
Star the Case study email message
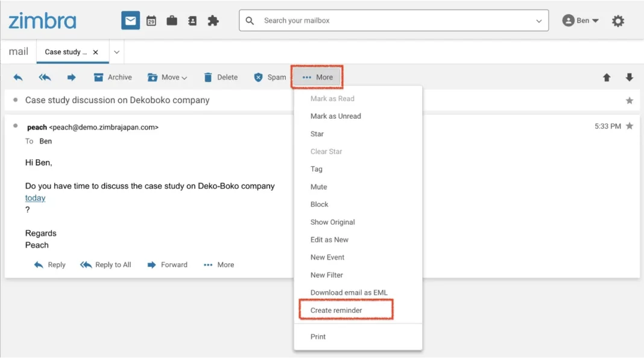point(630,100)
